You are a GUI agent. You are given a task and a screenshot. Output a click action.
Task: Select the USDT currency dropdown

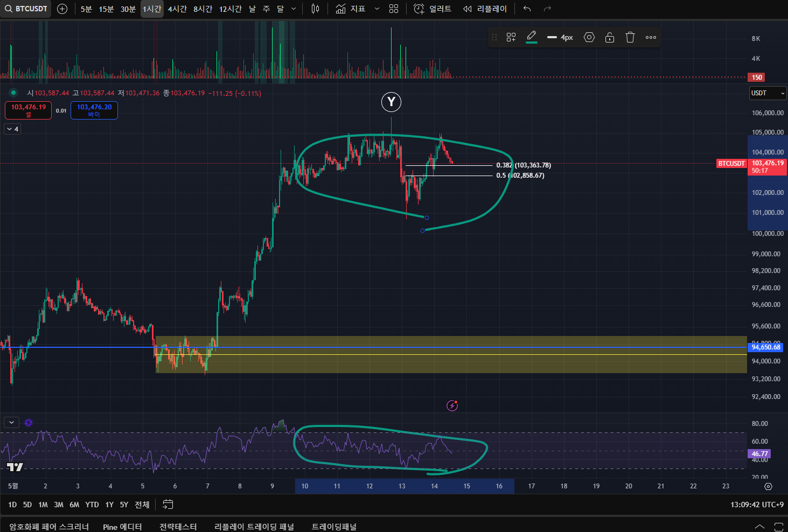(768, 93)
